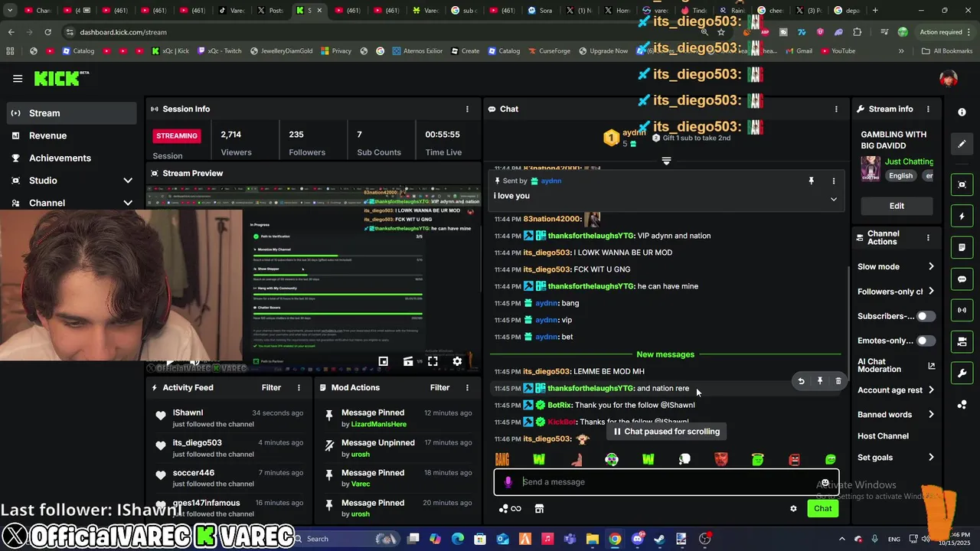This screenshot has width=980, height=551.
Task: Toggle Activity Feed panel via lightning icon
Action: click(962, 217)
